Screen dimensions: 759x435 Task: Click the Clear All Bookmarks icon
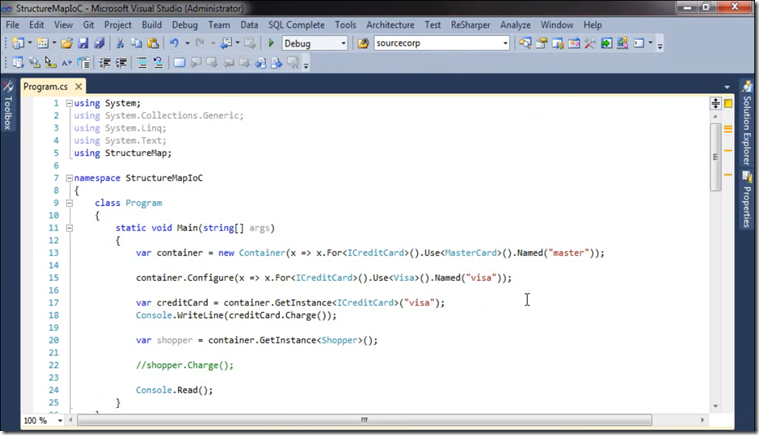point(293,62)
